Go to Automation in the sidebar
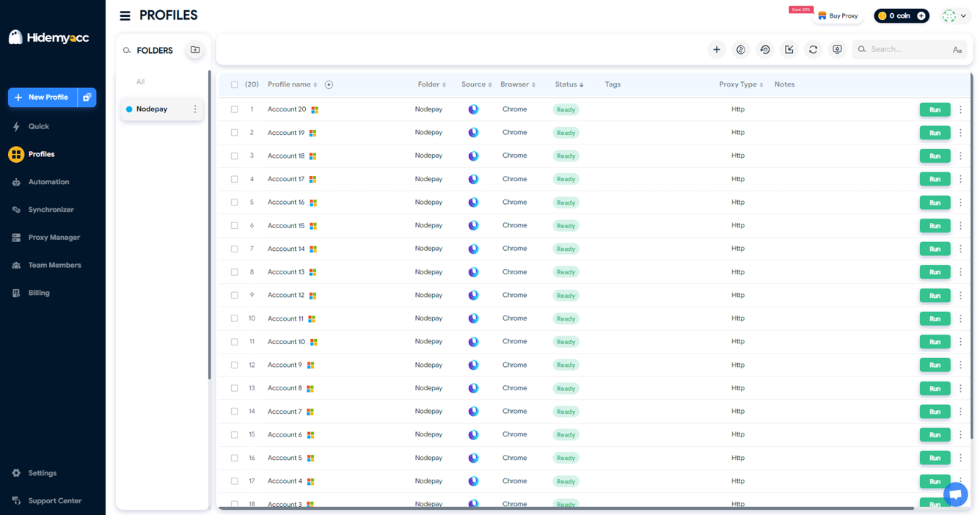This screenshot has height=515, width=980. pos(48,182)
